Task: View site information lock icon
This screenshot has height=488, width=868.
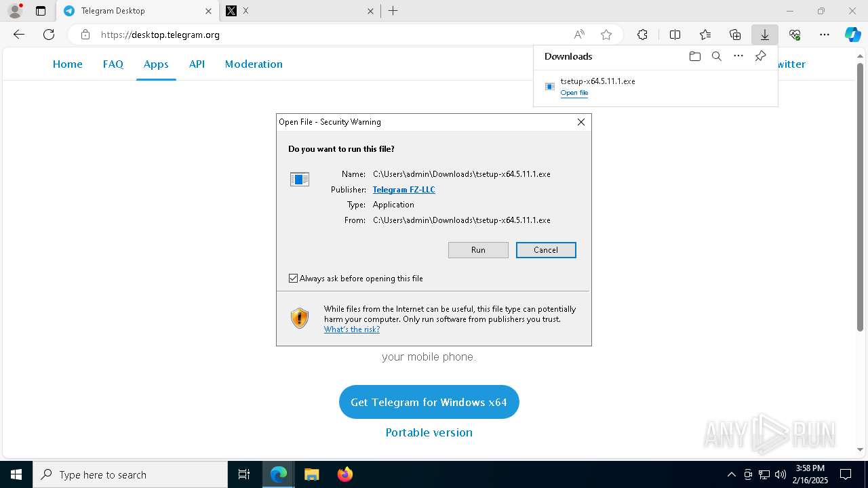Action: point(85,35)
